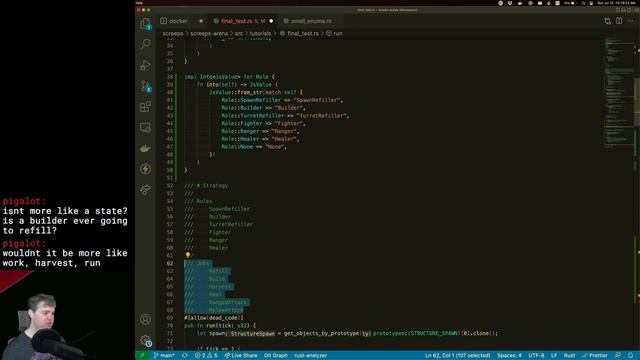The width and height of the screenshot is (640, 360).
Task: Click the minimap to jump in file
Action: (619, 92)
